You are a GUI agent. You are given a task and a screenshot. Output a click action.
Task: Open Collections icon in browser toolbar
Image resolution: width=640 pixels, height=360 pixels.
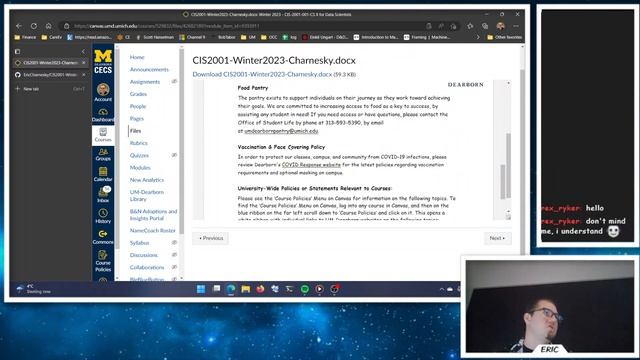point(485,26)
